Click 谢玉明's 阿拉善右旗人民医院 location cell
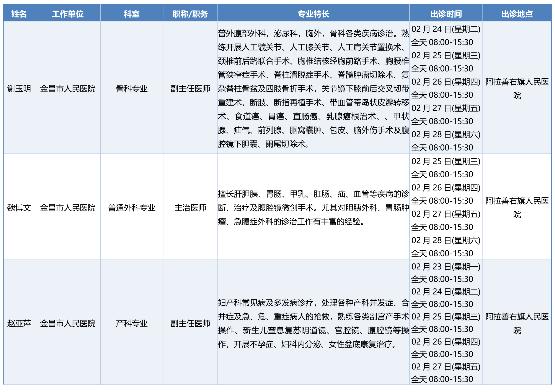The image size is (555, 392). click(517, 89)
